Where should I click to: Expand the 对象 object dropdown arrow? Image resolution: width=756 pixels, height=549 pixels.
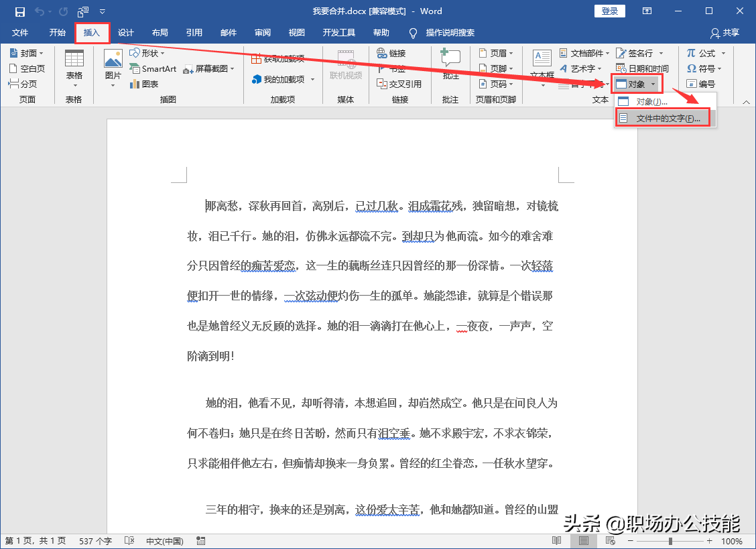point(653,84)
